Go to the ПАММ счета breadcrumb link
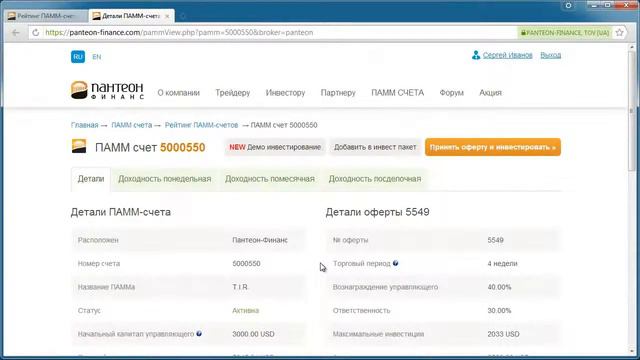Screen dimensions: 640x360 (x=131, y=125)
